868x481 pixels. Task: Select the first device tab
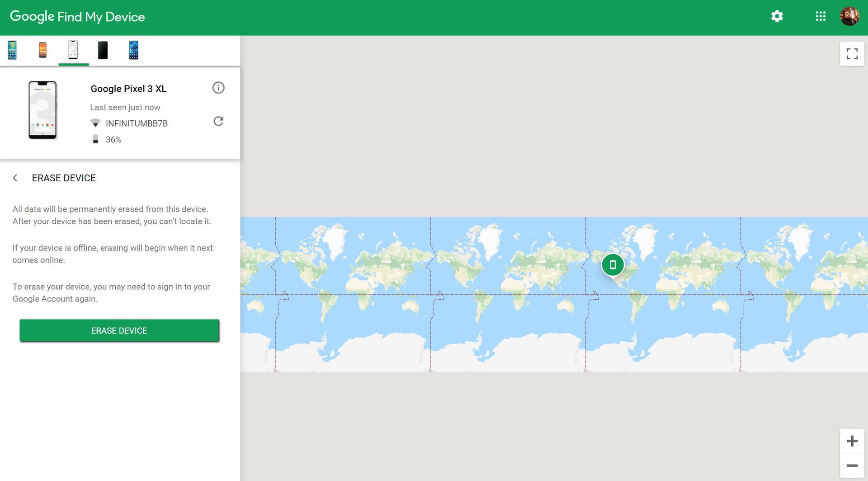pyautogui.click(x=13, y=50)
